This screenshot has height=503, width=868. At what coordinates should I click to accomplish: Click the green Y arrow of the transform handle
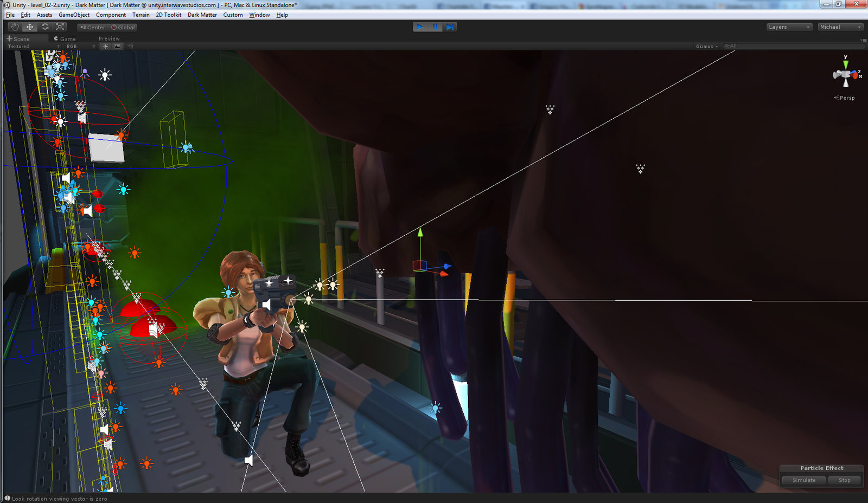pos(420,232)
